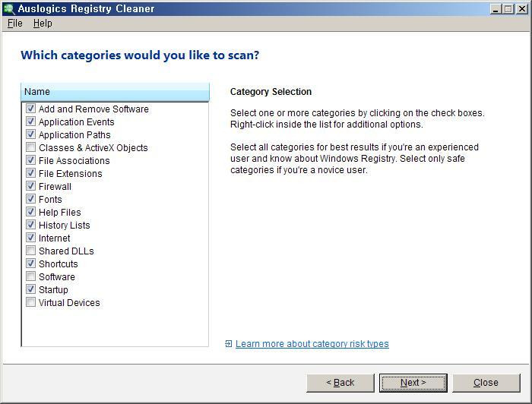Select the Software row text

point(57,277)
